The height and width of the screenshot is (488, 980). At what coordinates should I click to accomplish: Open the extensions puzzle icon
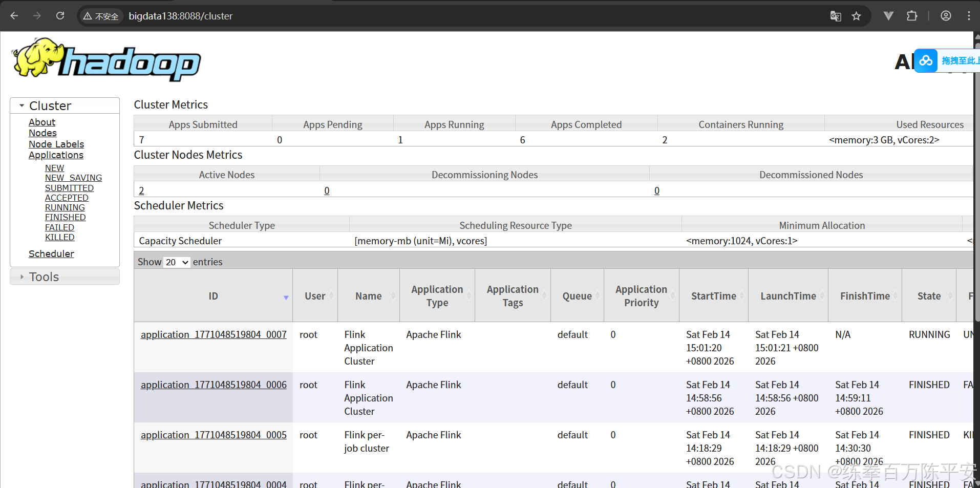(912, 16)
